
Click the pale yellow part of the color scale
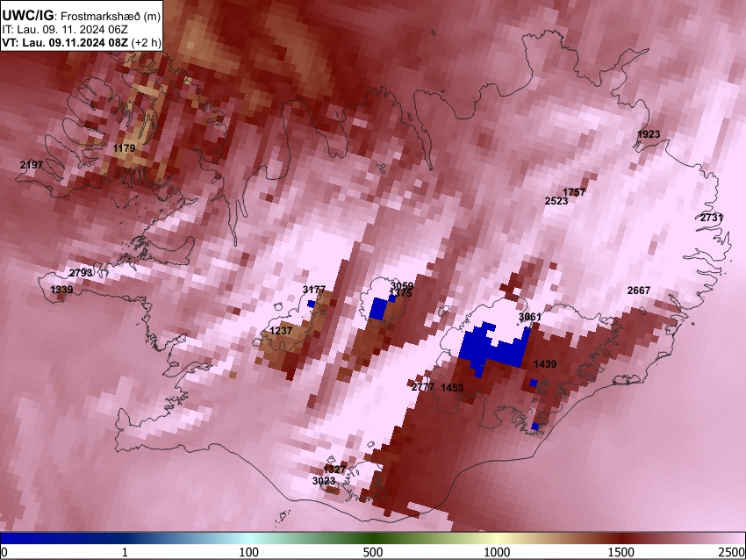pos(497,539)
